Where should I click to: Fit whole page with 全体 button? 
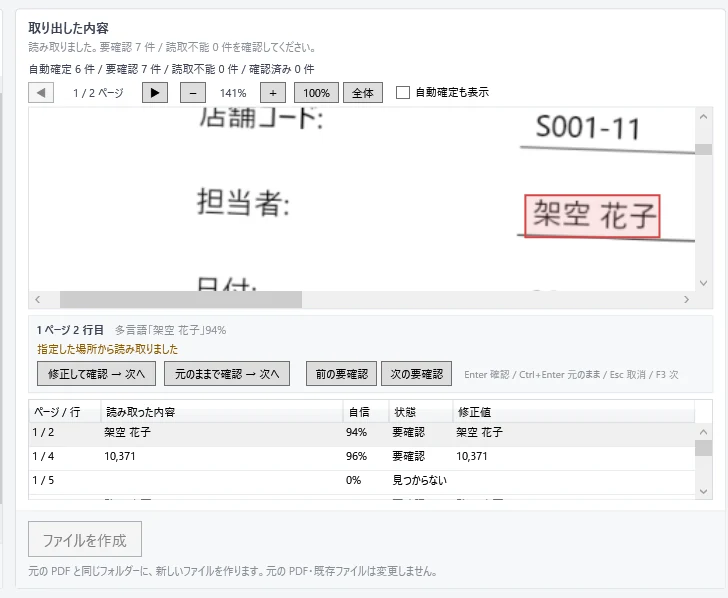pos(363,92)
